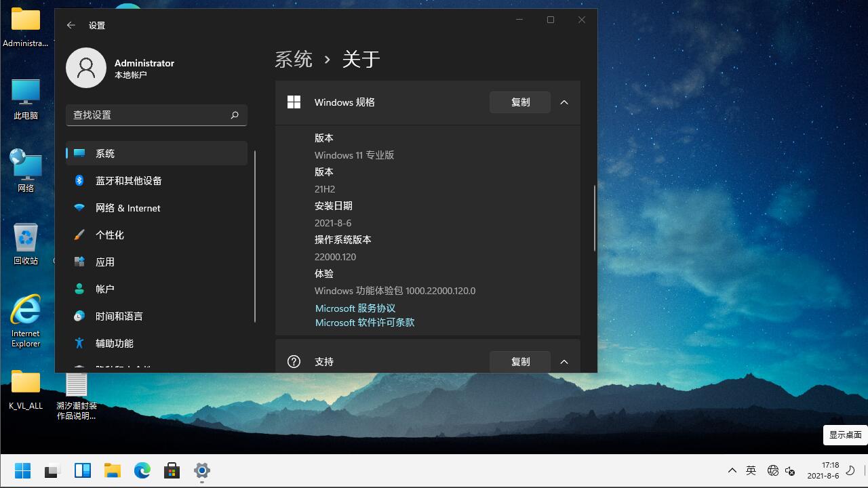Click the accessibility figure icon for 辅助功能
This screenshot has height=488, width=868.
tap(79, 343)
